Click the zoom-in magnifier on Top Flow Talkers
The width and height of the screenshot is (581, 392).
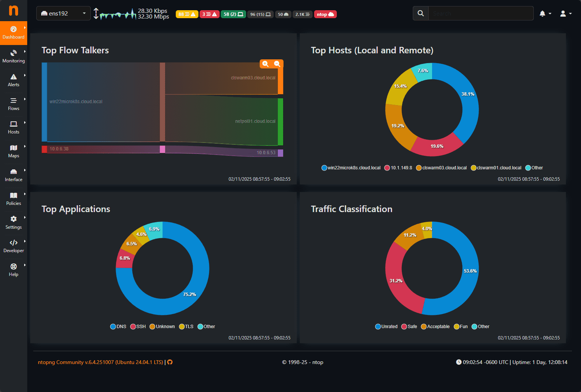point(266,64)
